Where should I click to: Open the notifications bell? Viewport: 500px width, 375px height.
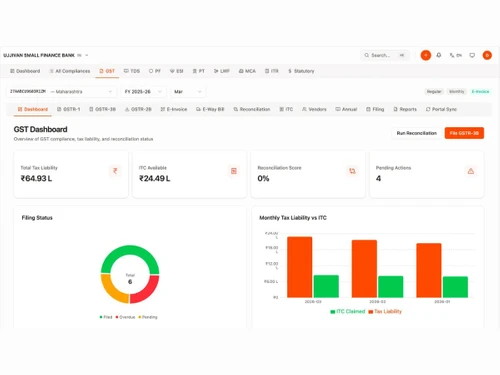click(x=439, y=55)
